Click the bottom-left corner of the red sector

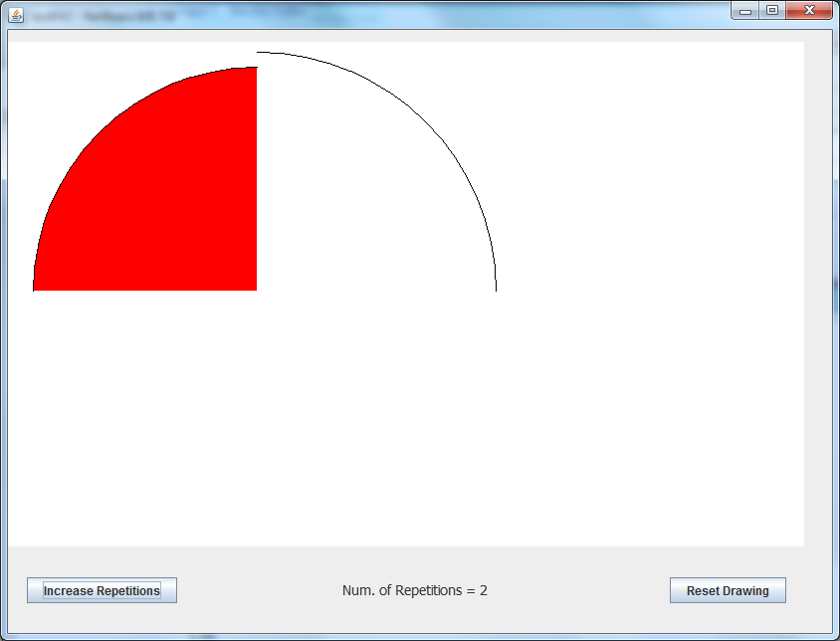point(35,290)
